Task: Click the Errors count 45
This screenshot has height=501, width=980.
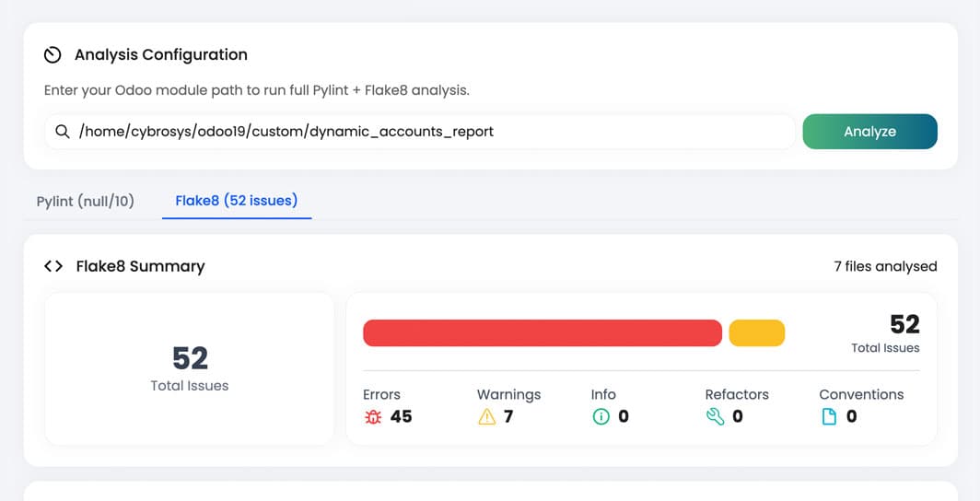Action: coord(402,417)
